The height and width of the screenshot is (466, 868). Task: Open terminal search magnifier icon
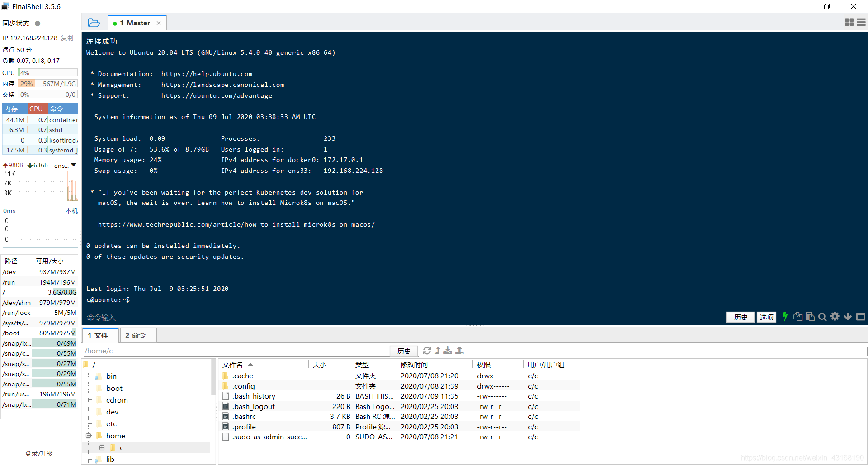[822, 317]
